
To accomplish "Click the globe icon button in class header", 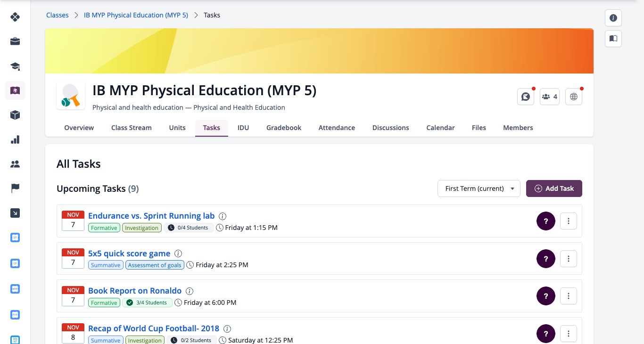I will (574, 97).
